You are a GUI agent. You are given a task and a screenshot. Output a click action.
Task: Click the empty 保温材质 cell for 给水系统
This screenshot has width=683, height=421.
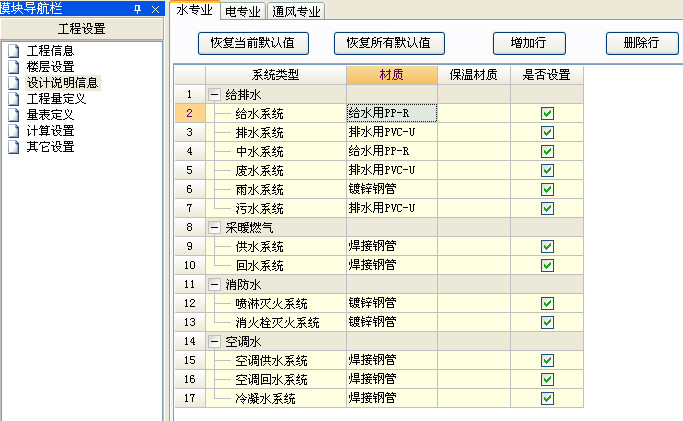(x=474, y=113)
